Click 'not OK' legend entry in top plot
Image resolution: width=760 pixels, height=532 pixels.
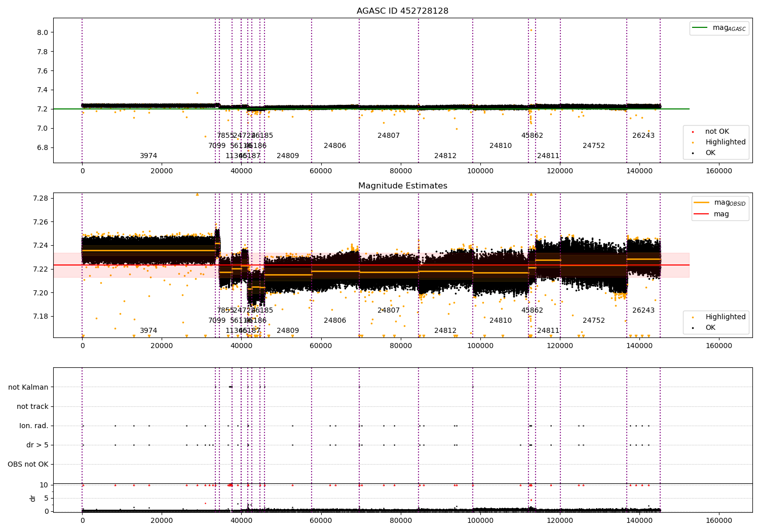point(710,132)
